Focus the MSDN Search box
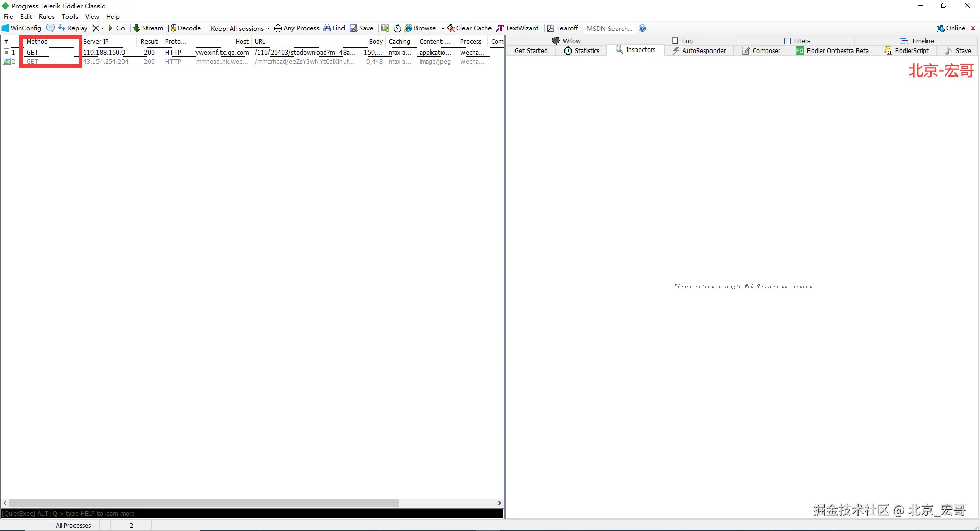This screenshot has height=531, width=980. tap(609, 28)
